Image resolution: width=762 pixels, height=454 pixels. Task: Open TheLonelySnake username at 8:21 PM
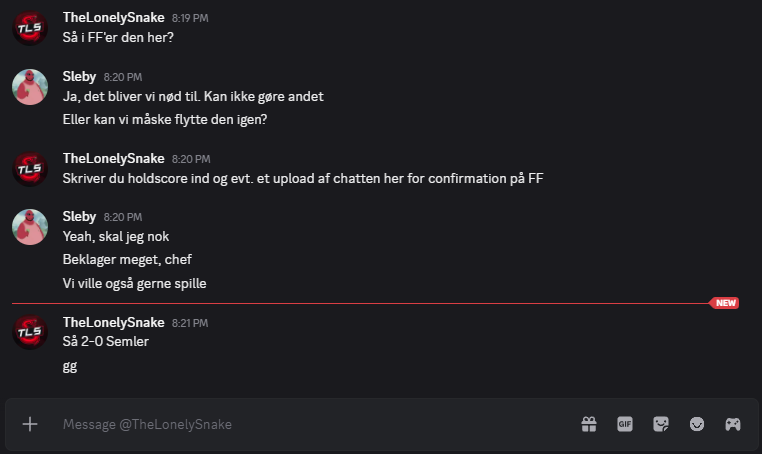(x=113, y=322)
